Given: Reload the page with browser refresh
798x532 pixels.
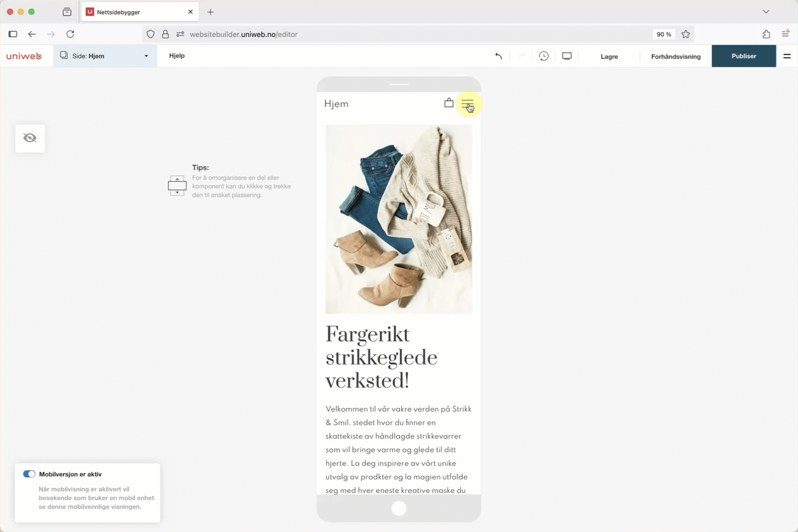Looking at the screenshot, I should pyautogui.click(x=70, y=34).
